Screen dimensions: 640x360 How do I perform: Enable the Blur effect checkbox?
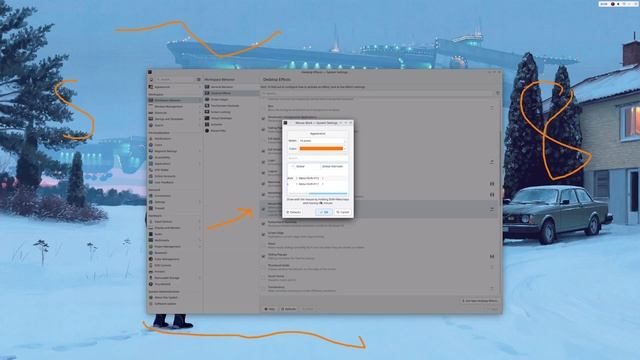[x=263, y=108]
